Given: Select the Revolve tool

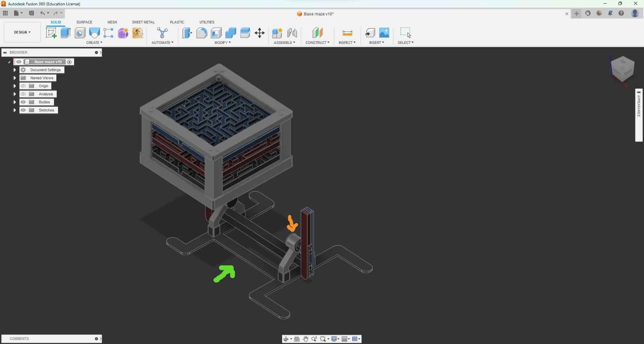Looking at the screenshot, I should coord(80,33).
